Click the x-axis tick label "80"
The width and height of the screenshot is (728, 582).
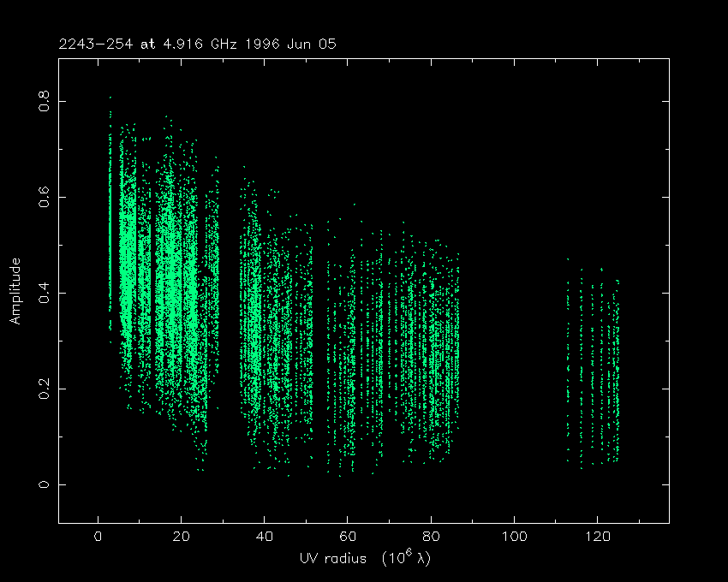click(431, 538)
